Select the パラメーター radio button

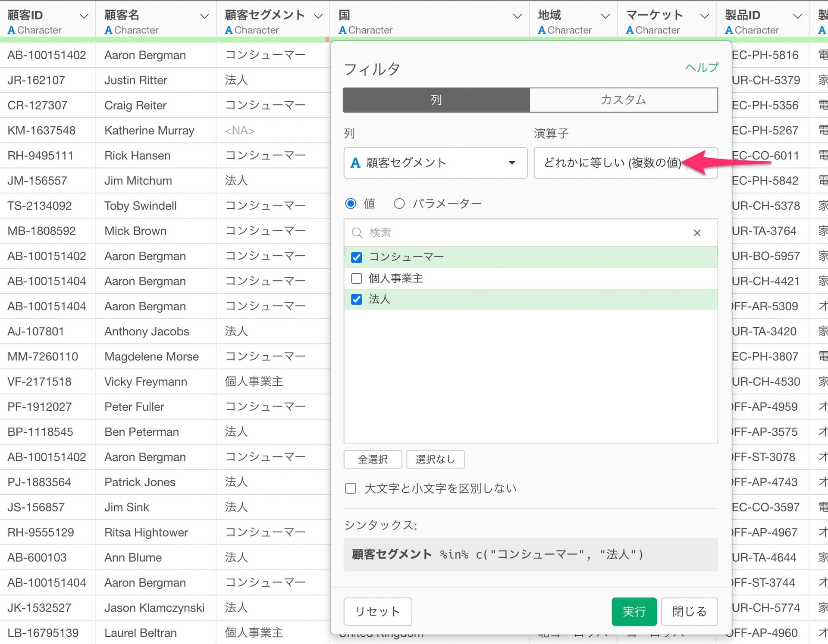click(399, 203)
